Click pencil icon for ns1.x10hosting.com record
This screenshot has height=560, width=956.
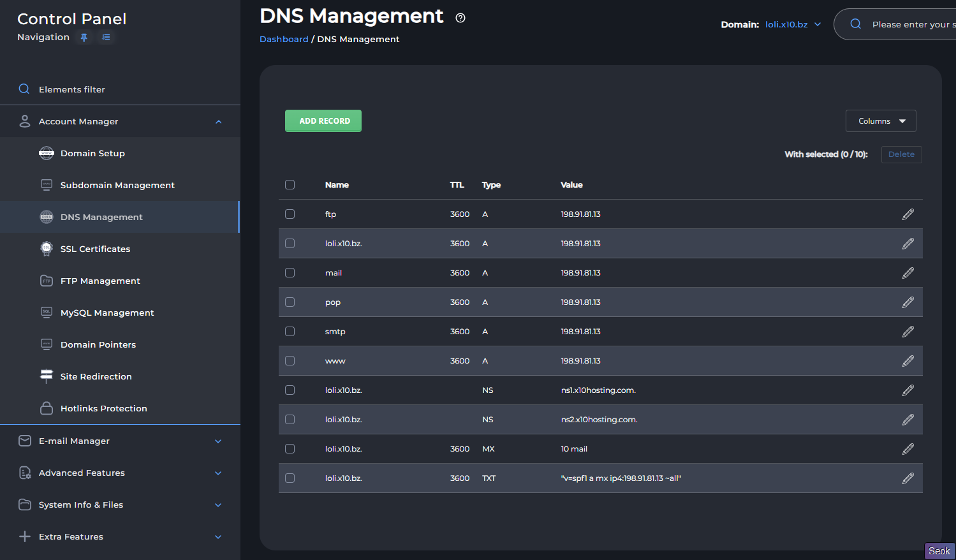[x=908, y=390]
